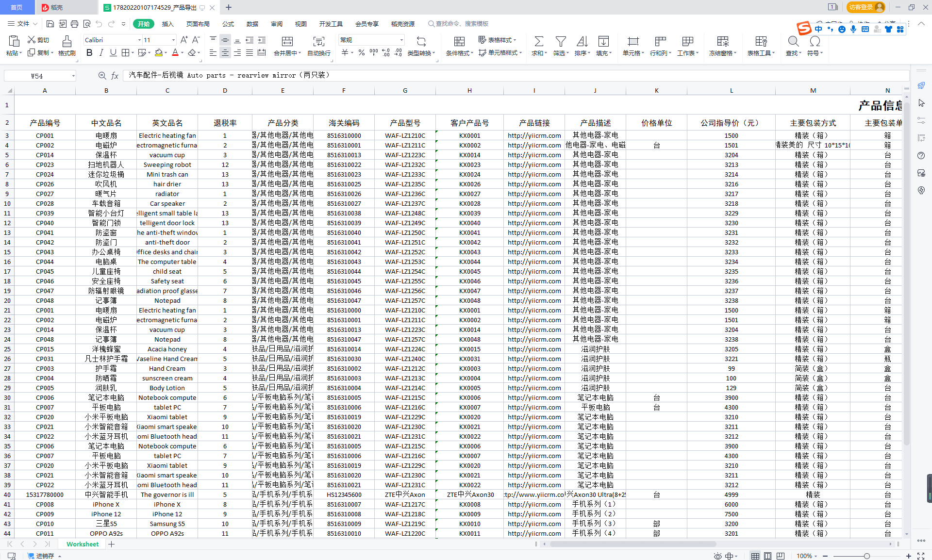Open the 数据 (Data) ribbon tab
The image size is (932, 560).
[x=252, y=24]
